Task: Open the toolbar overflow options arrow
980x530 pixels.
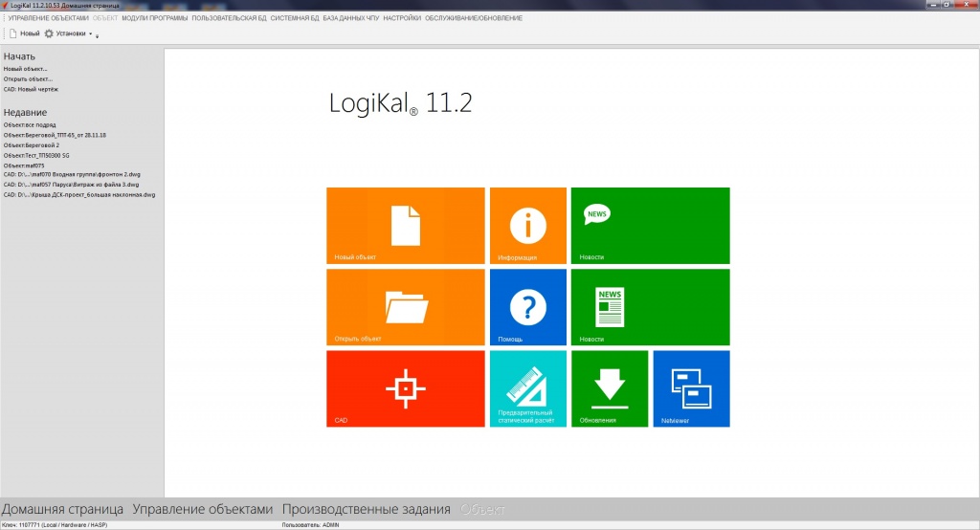Action: pyautogui.click(x=97, y=35)
